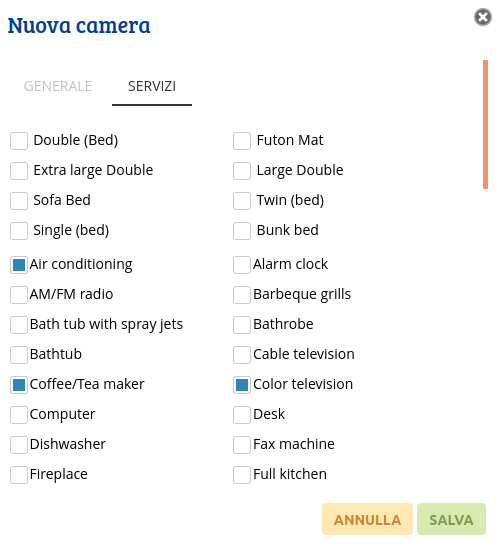Click the orange vertical scrollbar

485,124
